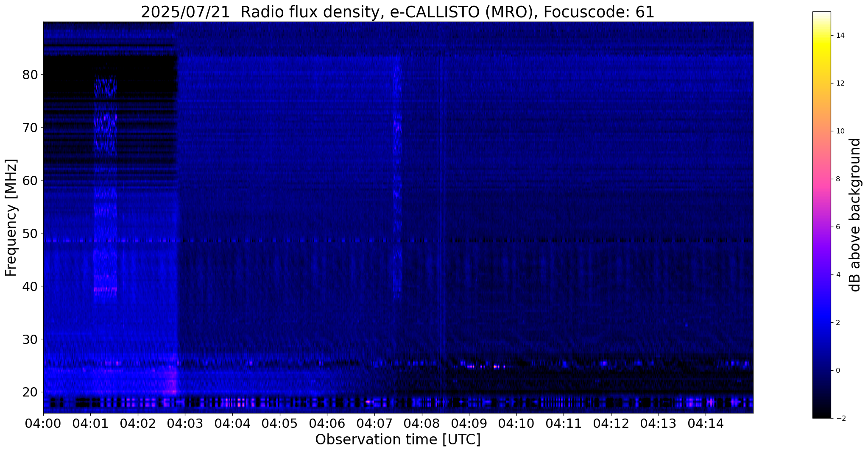Click the 'Frequency [MHz]' axis label
The width and height of the screenshot is (868, 452).
[11, 218]
